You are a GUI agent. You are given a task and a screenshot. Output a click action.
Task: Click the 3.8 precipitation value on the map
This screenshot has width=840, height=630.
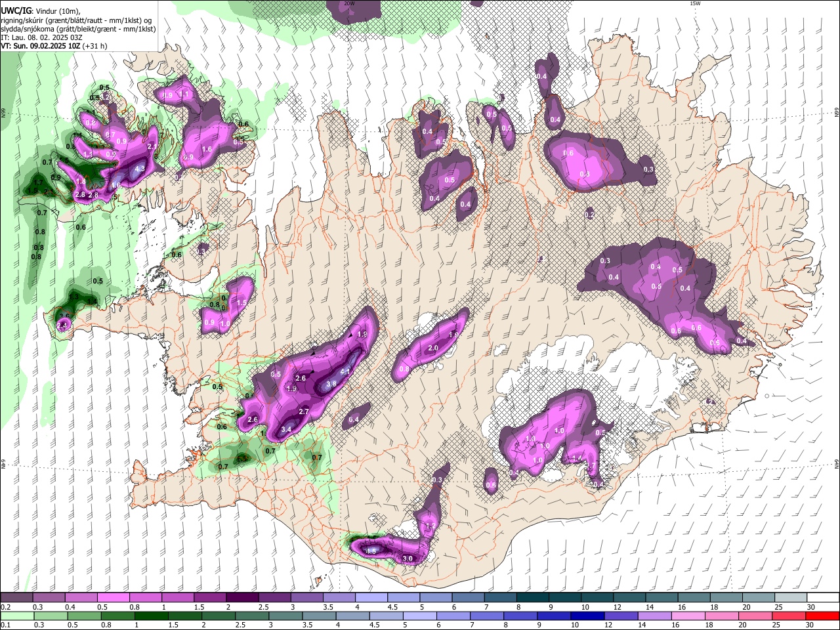331,384
